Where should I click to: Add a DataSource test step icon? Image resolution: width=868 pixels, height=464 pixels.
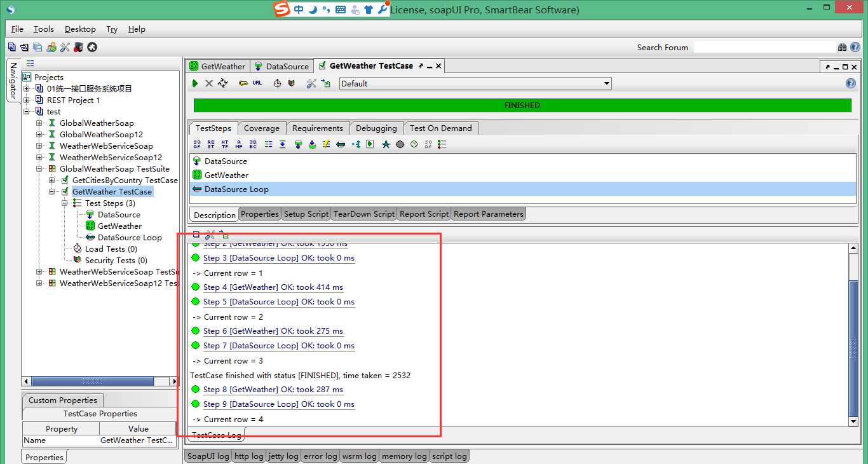(298, 144)
